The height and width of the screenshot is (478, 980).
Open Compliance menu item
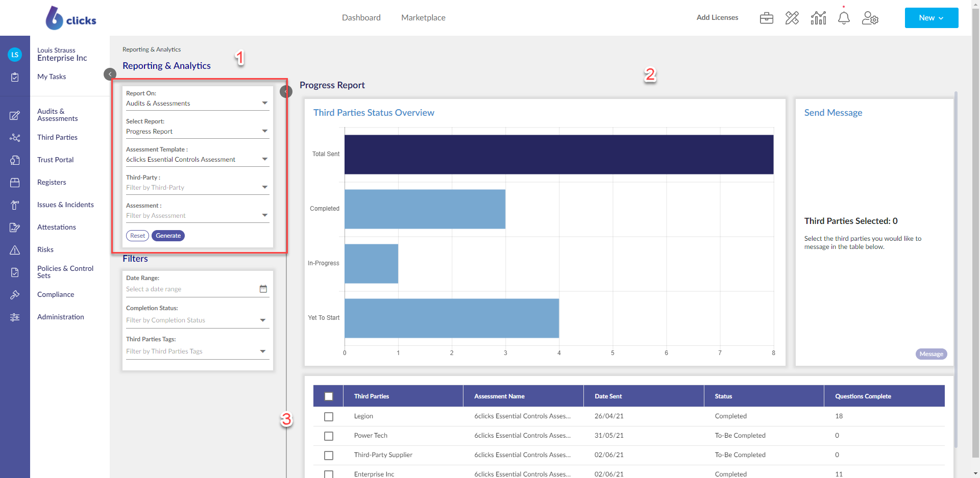click(x=56, y=294)
